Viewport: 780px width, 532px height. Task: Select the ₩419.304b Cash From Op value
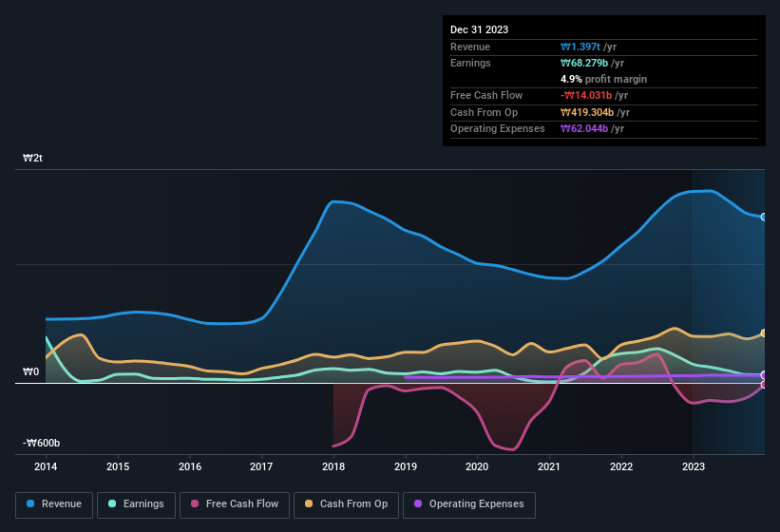pos(592,112)
